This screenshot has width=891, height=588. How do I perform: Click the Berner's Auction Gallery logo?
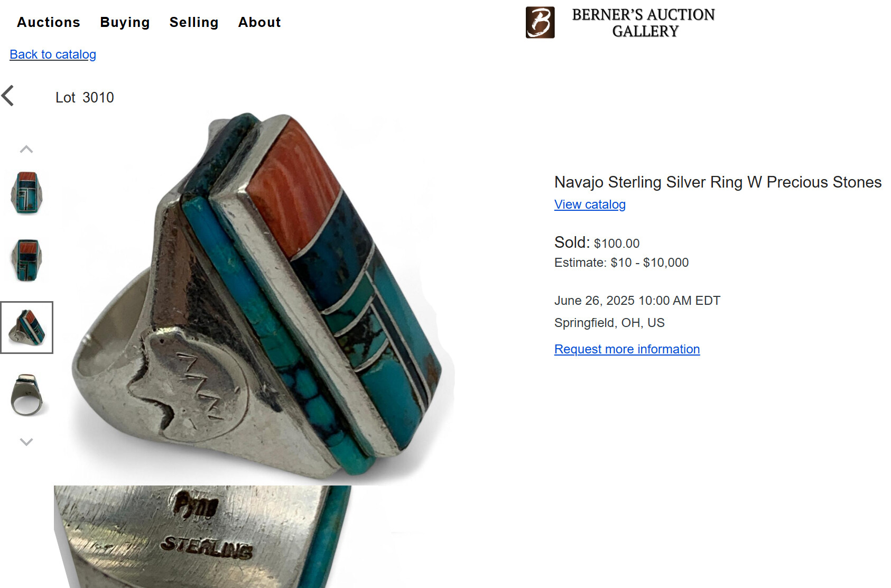click(x=540, y=23)
